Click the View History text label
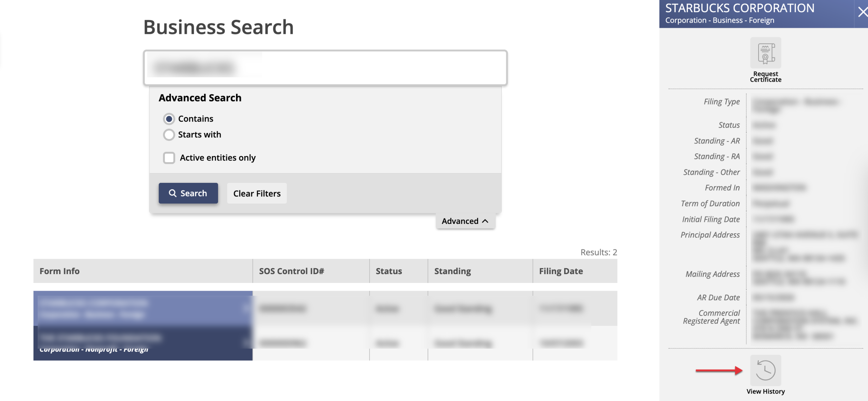Viewport: 868px width, 401px height. pos(765,392)
